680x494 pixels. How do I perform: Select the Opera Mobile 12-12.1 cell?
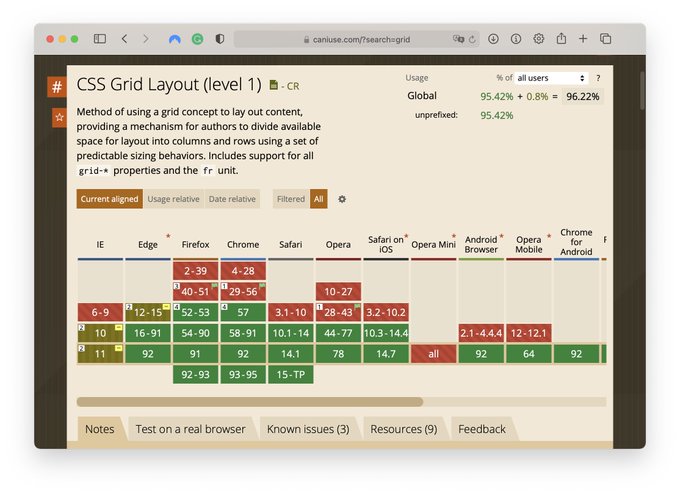[529, 333]
